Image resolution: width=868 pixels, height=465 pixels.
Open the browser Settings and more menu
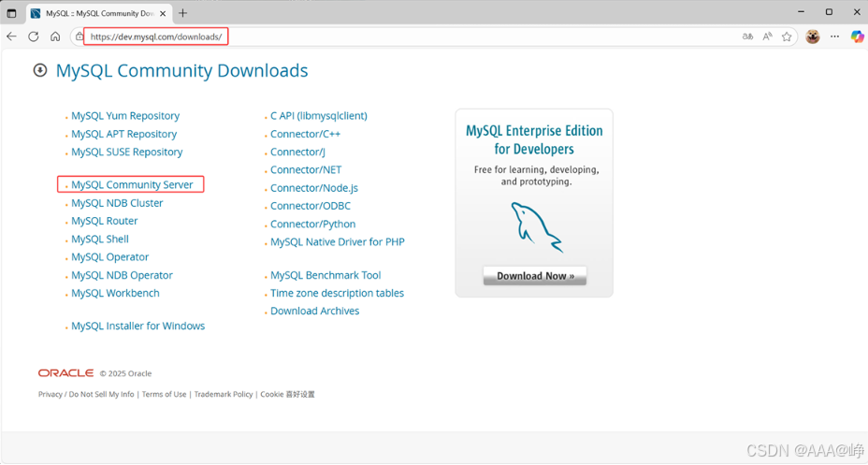834,36
